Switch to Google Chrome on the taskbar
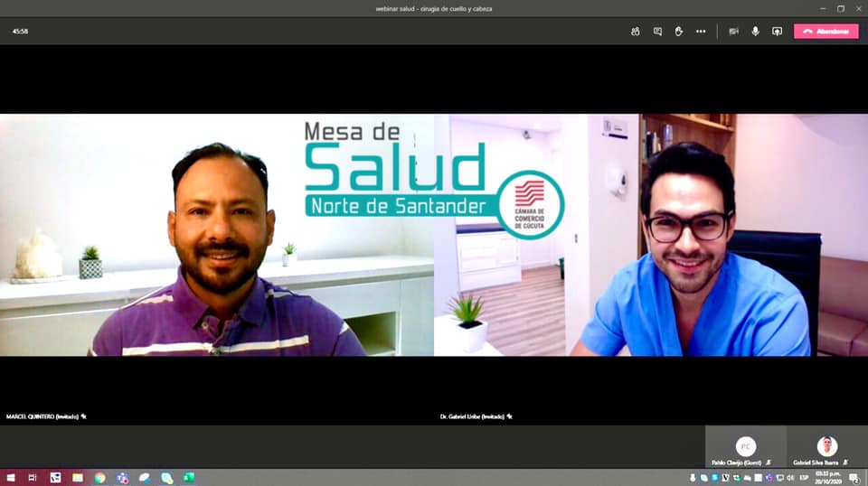 pos(99,478)
